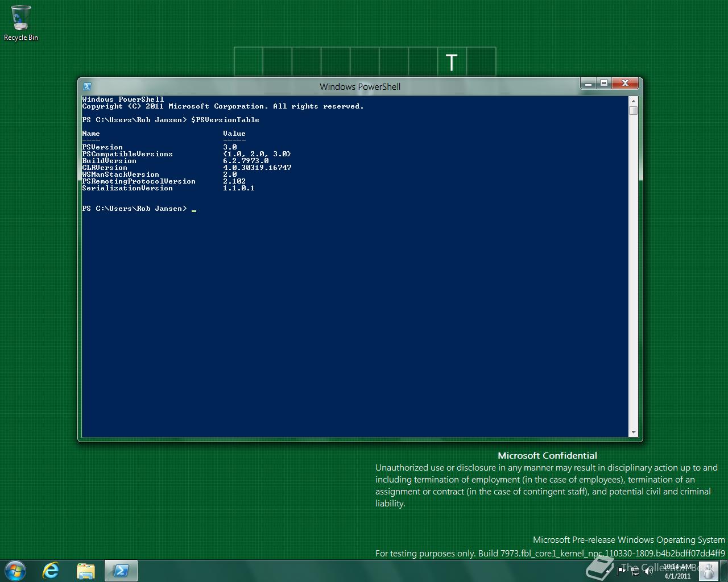Click the Show Desktop strip at taskbar end
728x582 pixels.
[x=723, y=571]
